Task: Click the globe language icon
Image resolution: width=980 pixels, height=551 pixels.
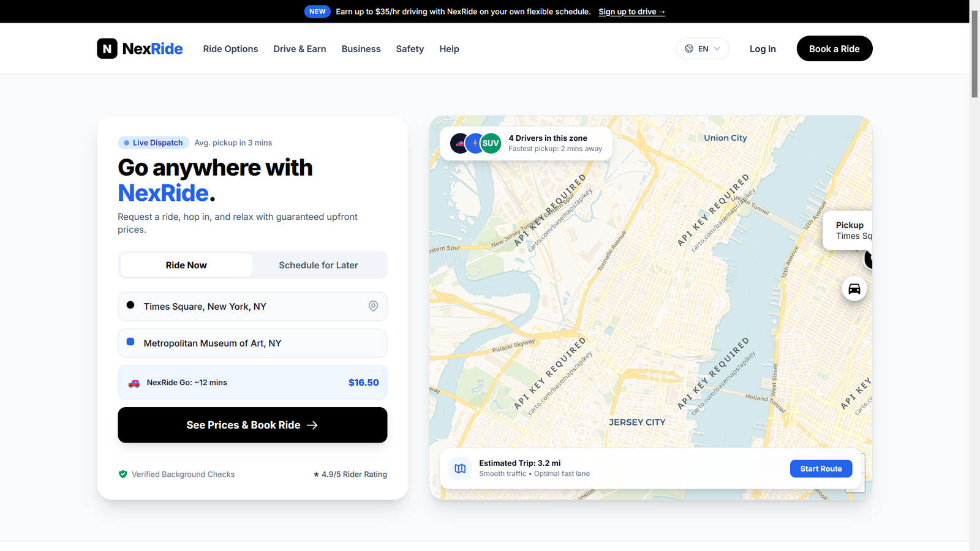Action: [x=689, y=48]
